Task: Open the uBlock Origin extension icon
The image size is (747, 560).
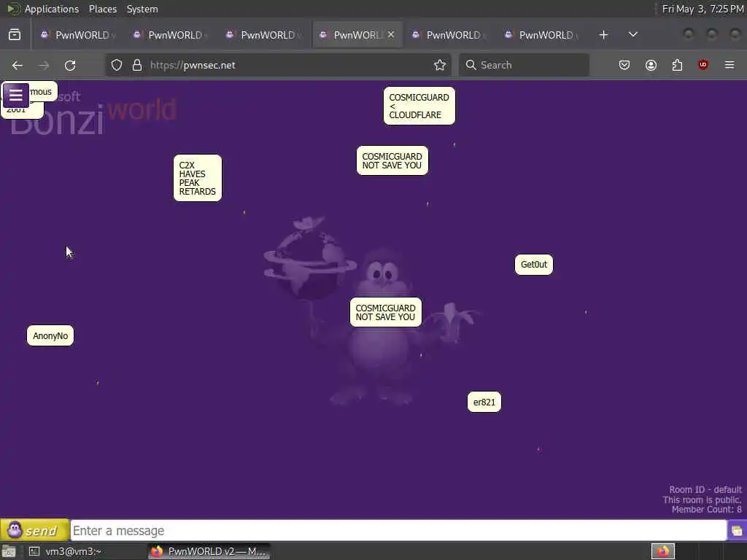Action: [703, 65]
